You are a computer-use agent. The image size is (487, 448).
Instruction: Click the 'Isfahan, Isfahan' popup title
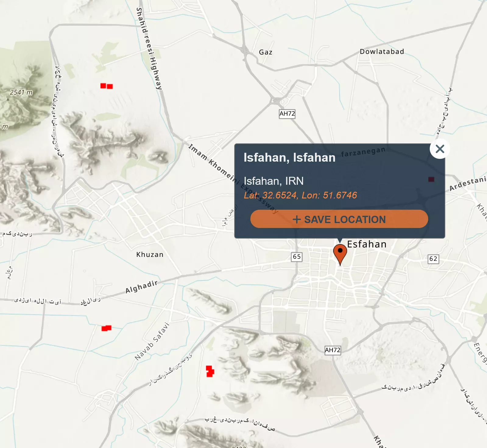(x=289, y=158)
